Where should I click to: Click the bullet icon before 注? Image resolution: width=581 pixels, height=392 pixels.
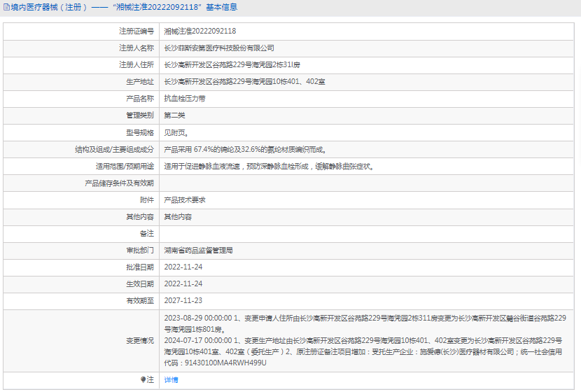click(x=143, y=379)
